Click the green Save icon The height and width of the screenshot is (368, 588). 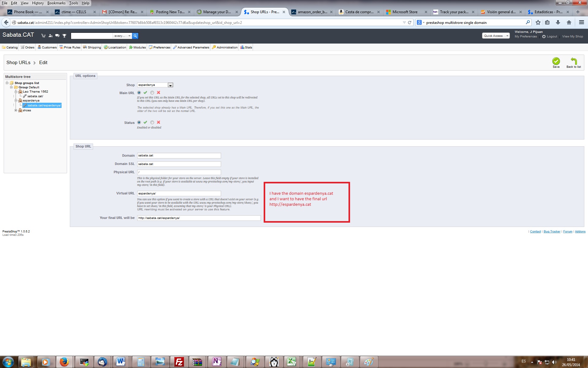coord(556,61)
